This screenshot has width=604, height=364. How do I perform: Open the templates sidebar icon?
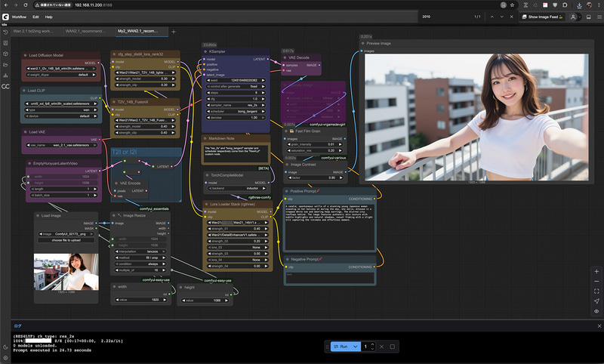coord(5,76)
